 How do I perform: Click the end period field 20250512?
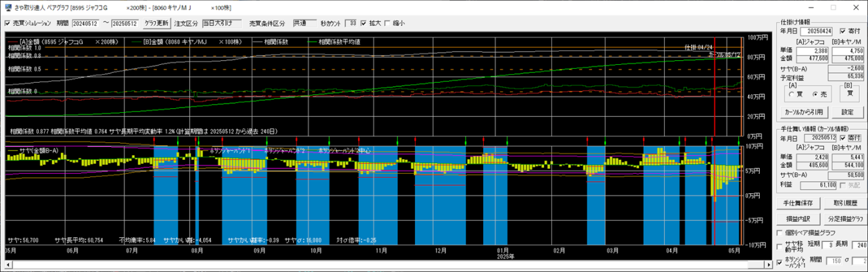[x=125, y=23]
